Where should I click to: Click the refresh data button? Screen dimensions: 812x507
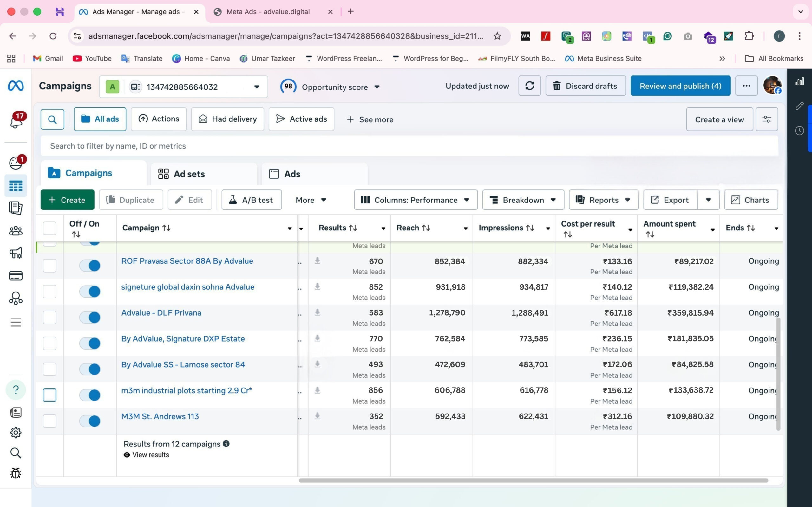tap(529, 86)
